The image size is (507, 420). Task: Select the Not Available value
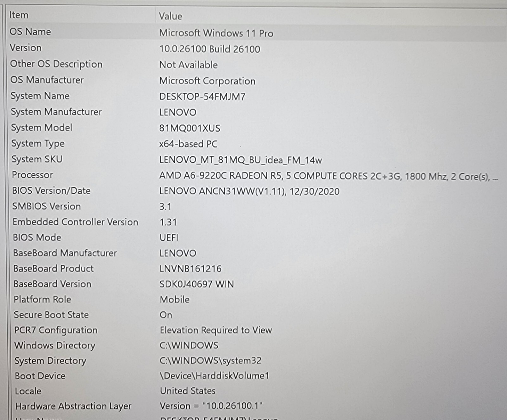188,65
